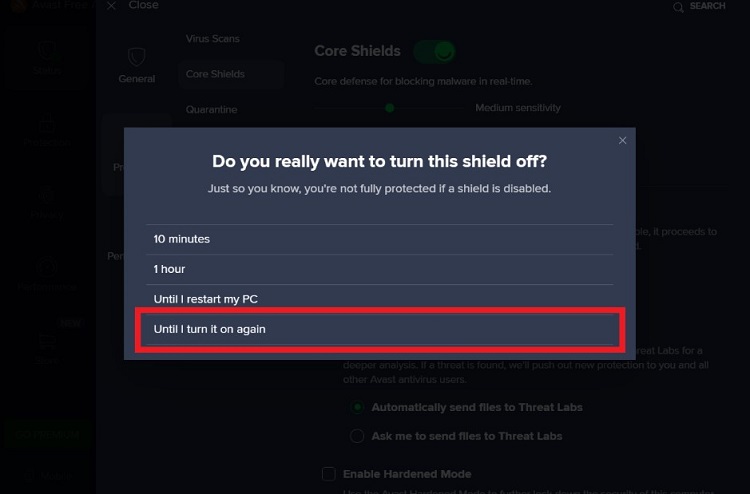Click the Search magnifier icon
Image resolution: width=750 pixels, height=494 pixels.
678,7
